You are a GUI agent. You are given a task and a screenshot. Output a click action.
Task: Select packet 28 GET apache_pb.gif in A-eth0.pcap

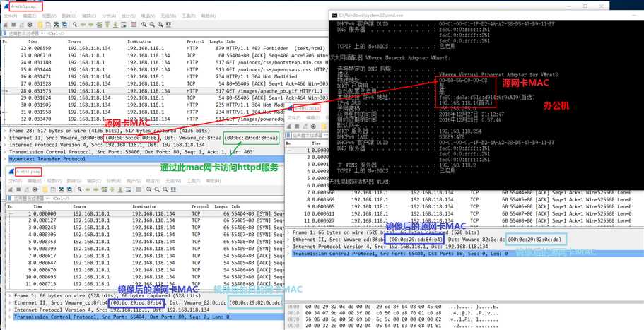point(164,90)
